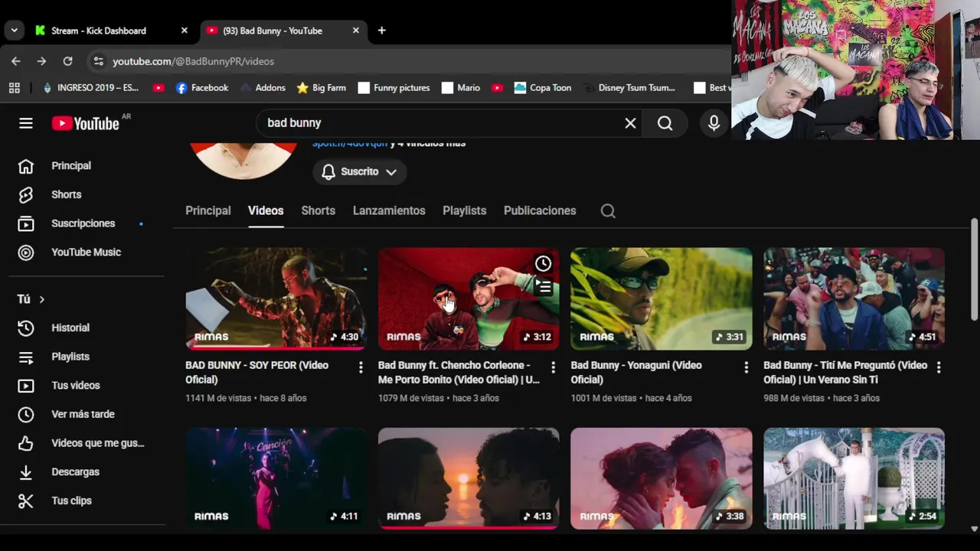View site information icon in address bar

coord(97,61)
